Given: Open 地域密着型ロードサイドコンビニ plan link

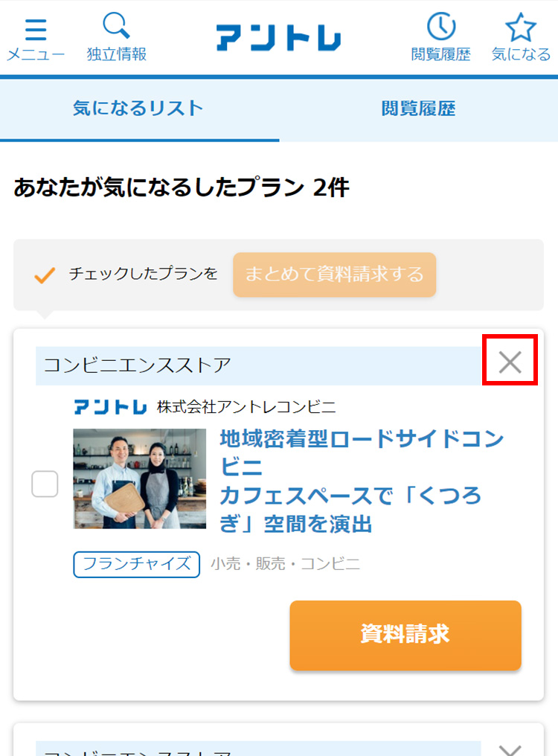Looking at the screenshot, I should click(x=362, y=481).
